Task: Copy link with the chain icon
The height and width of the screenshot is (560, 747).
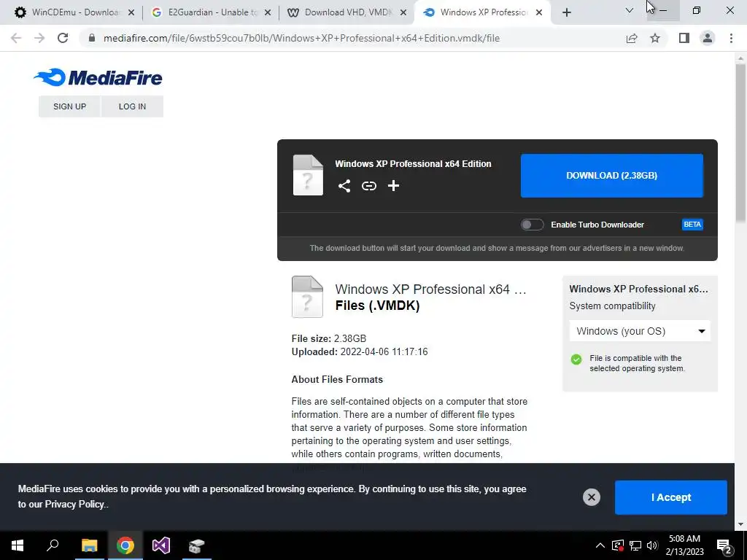Action: (x=368, y=186)
